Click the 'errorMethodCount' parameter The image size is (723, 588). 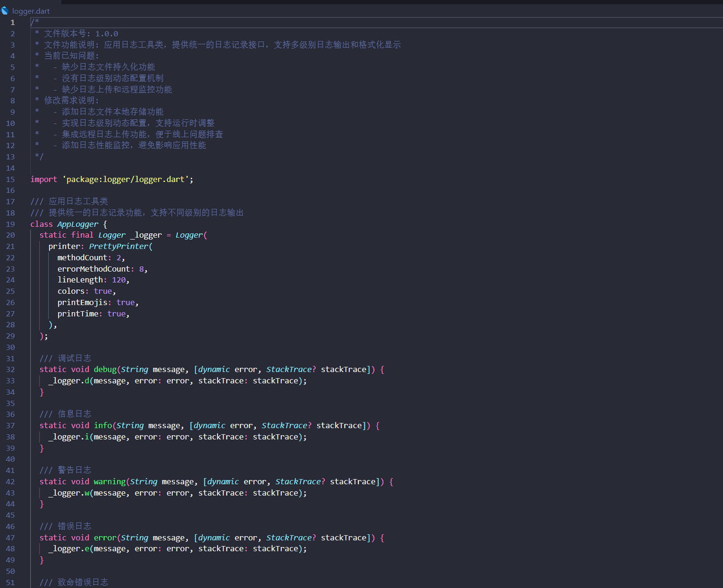pos(94,269)
